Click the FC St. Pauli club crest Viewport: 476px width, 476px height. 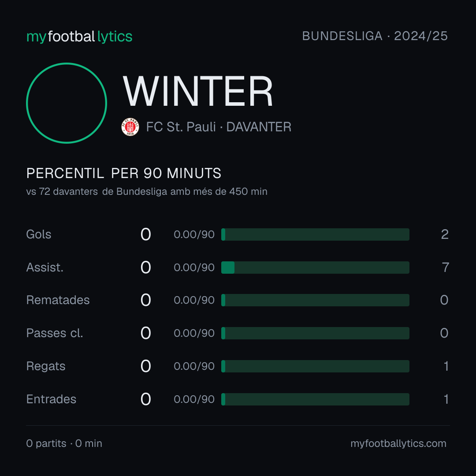130,127
